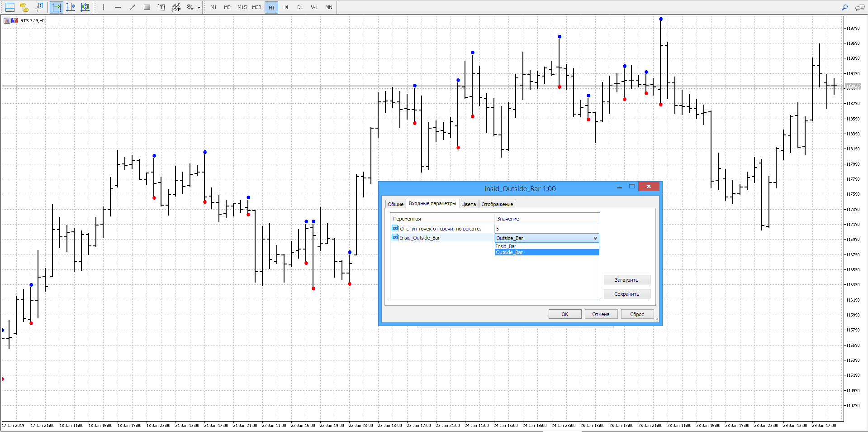Open the Elliott wave tool
868x432 pixels.
(176, 7)
